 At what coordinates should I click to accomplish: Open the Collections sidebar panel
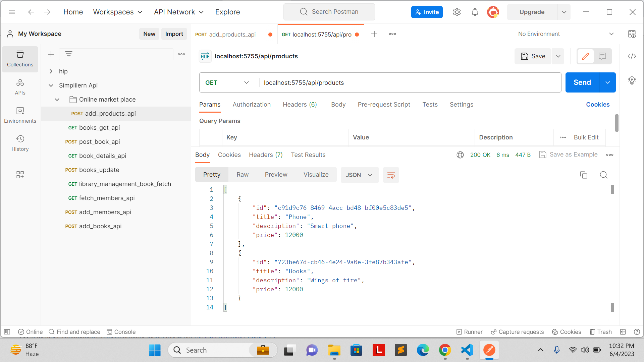[20, 59]
